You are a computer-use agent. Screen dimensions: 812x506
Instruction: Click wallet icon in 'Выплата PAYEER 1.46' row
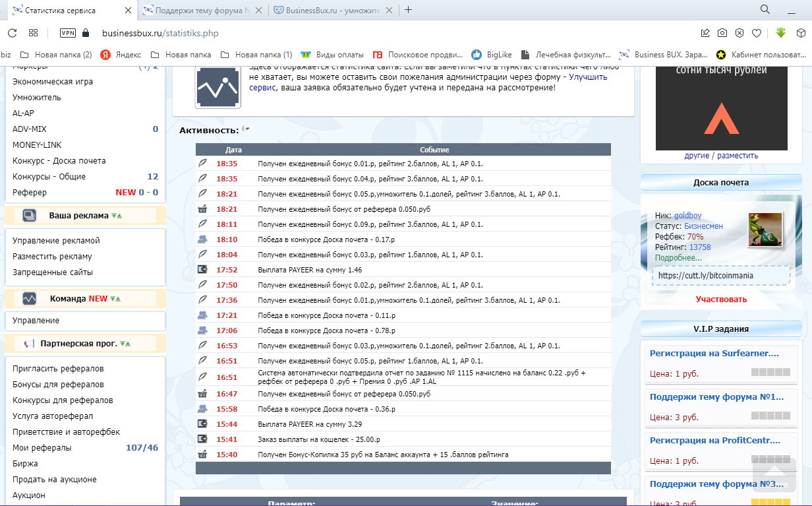(203, 270)
